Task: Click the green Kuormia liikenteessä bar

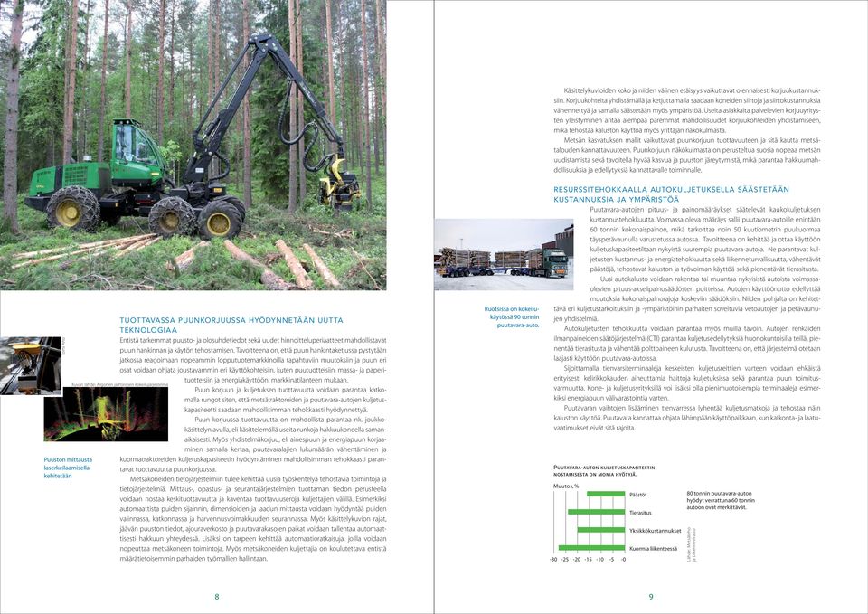Action: [591, 548]
